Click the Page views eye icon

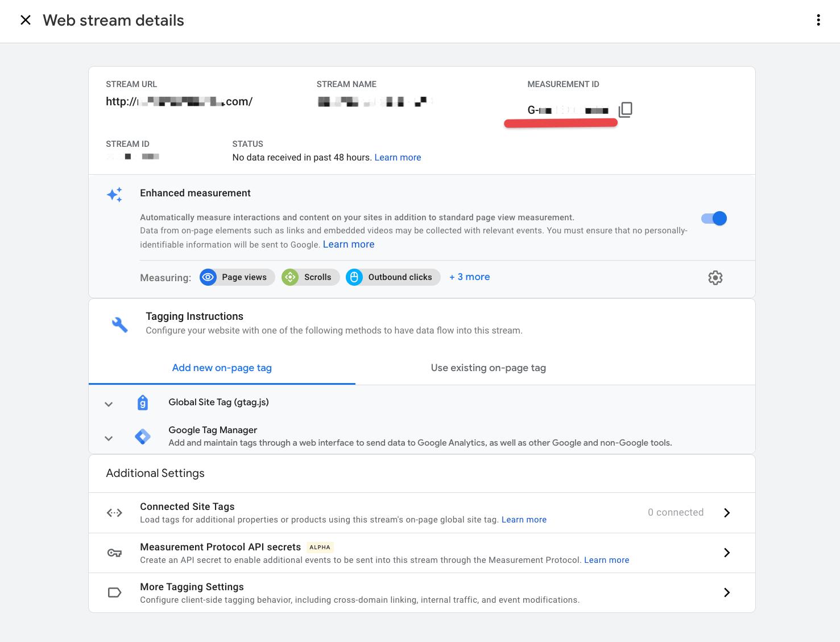208,277
